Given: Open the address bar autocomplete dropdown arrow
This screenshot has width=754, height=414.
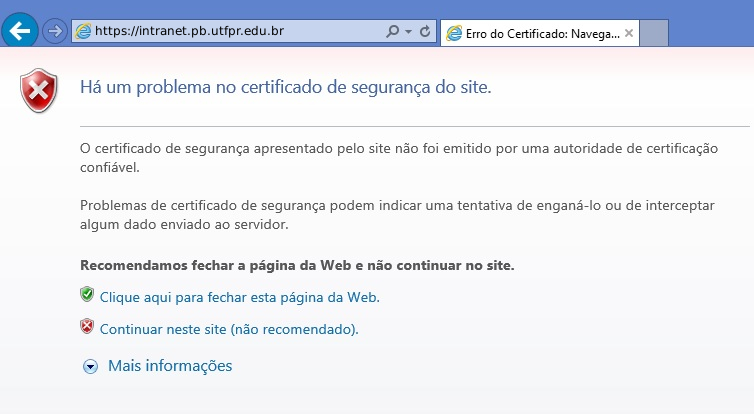Looking at the screenshot, I should (408, 32).
